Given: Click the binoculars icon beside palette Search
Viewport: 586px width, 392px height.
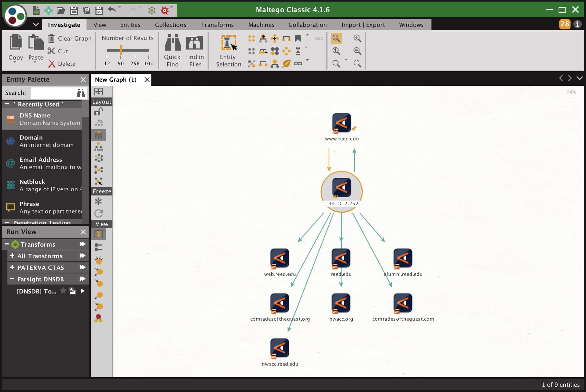Looking at the screenshot, I should [81, 93].
